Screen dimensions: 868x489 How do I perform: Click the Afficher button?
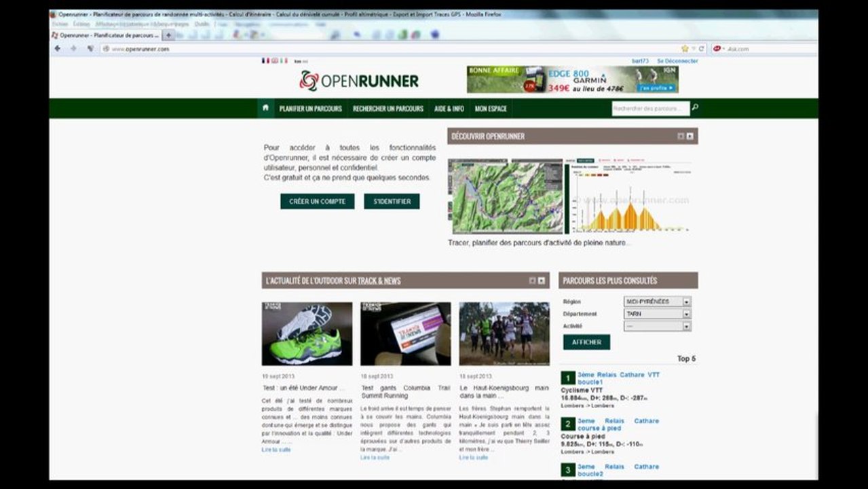point(586,342)
